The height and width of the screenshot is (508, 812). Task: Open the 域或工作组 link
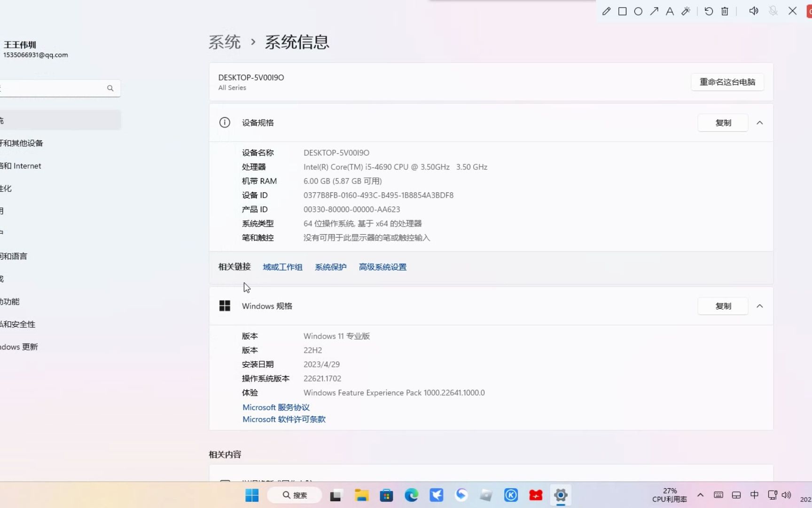pos(282,267)
